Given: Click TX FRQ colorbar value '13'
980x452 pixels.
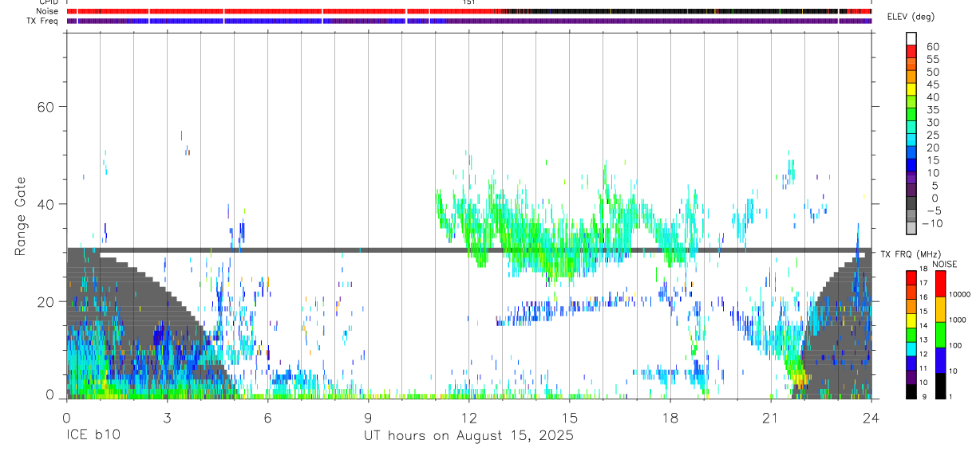Looking at the screenshot, I should pos(923,340).
